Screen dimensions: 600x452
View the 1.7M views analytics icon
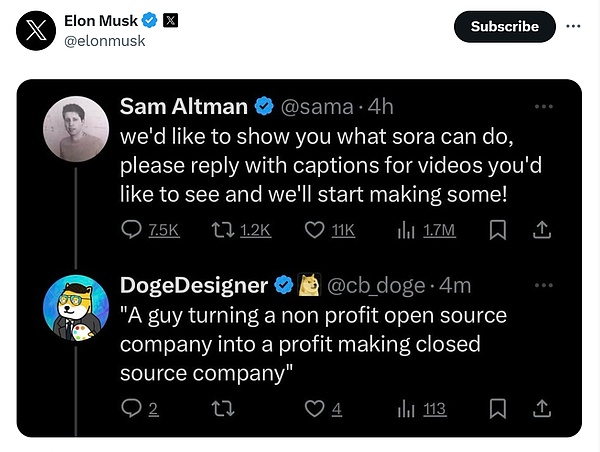[x=407, y=230]
